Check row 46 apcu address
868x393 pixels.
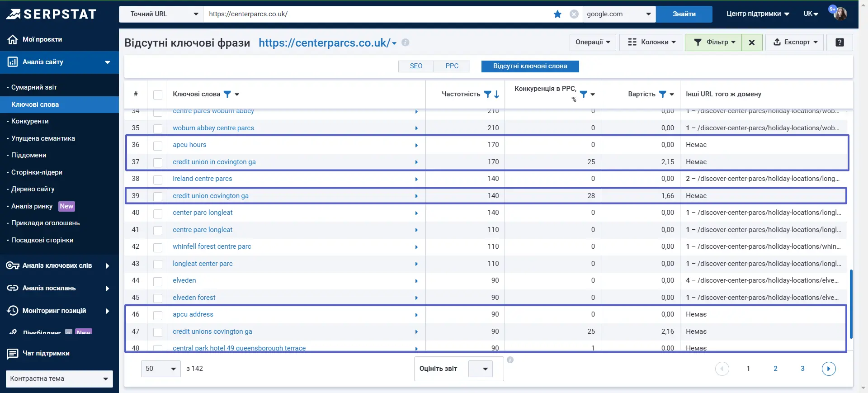(158, 315)
